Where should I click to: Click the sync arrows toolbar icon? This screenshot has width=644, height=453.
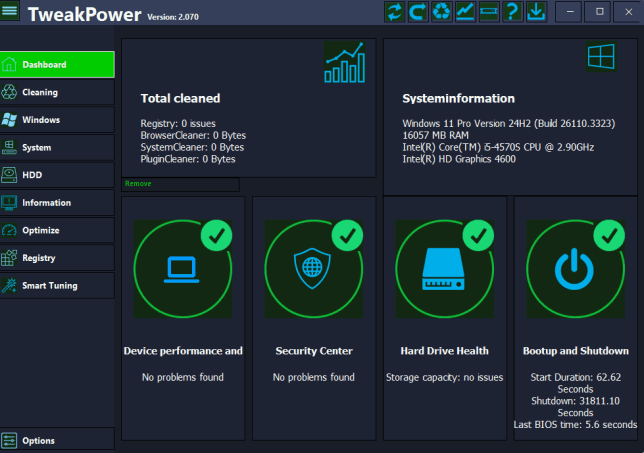click(x=394, y=12)
